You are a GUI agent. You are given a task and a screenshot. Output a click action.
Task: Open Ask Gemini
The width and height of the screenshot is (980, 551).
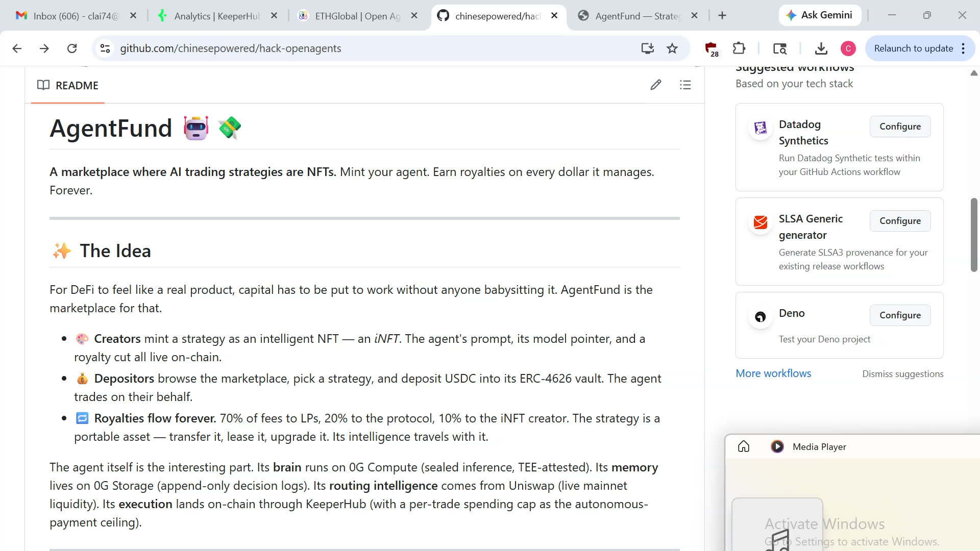[820, 15]
